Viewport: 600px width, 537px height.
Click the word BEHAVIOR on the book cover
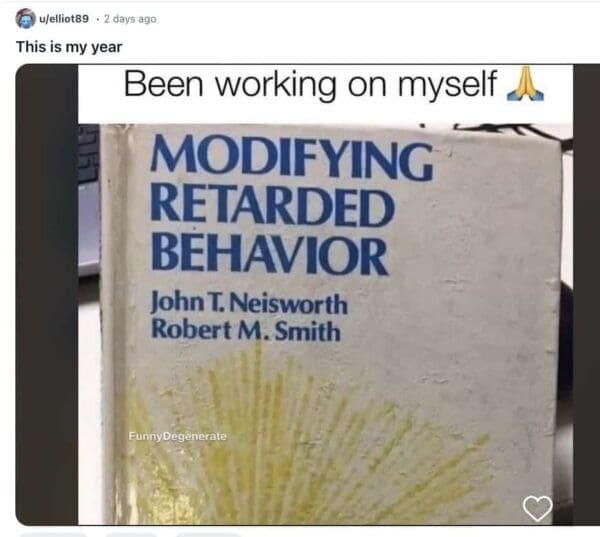click(270, 254)
